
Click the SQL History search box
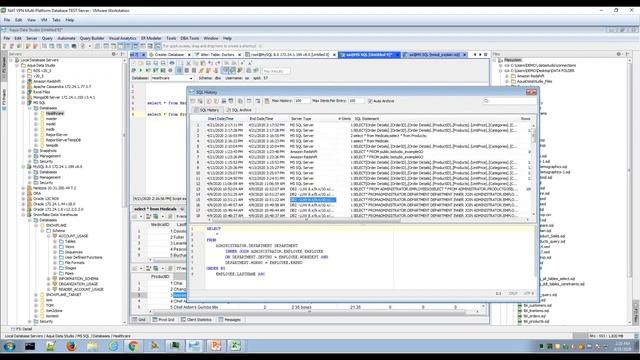tap(509, 101)
